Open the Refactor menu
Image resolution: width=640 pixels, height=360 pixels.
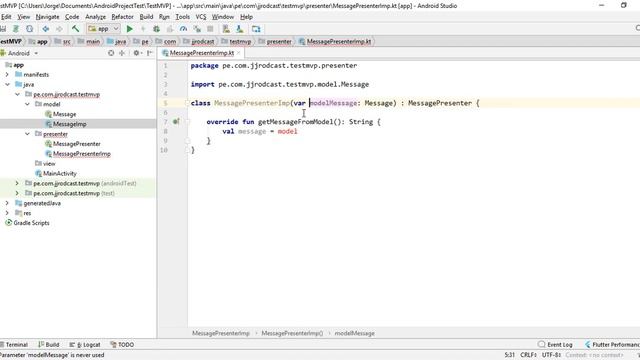(x=122, y=17)
